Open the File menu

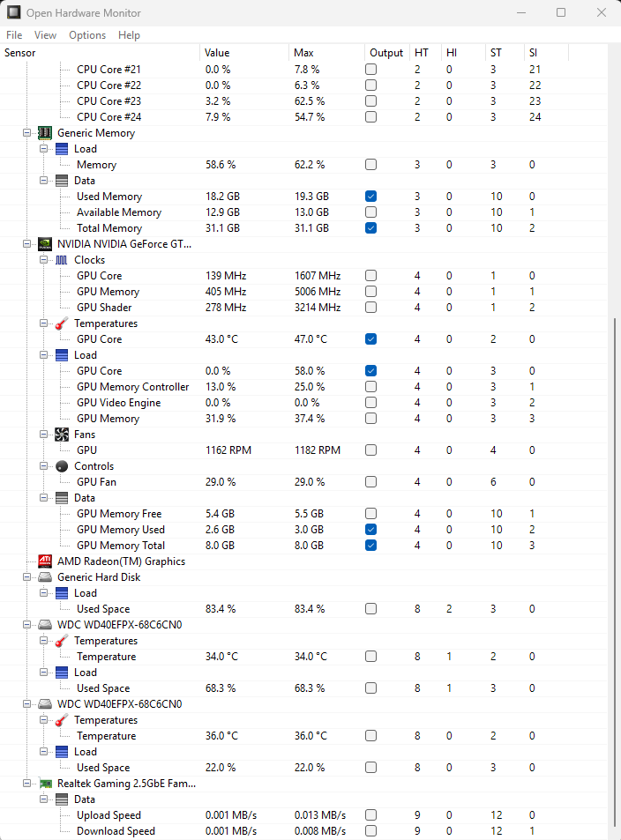pos(14,35)
